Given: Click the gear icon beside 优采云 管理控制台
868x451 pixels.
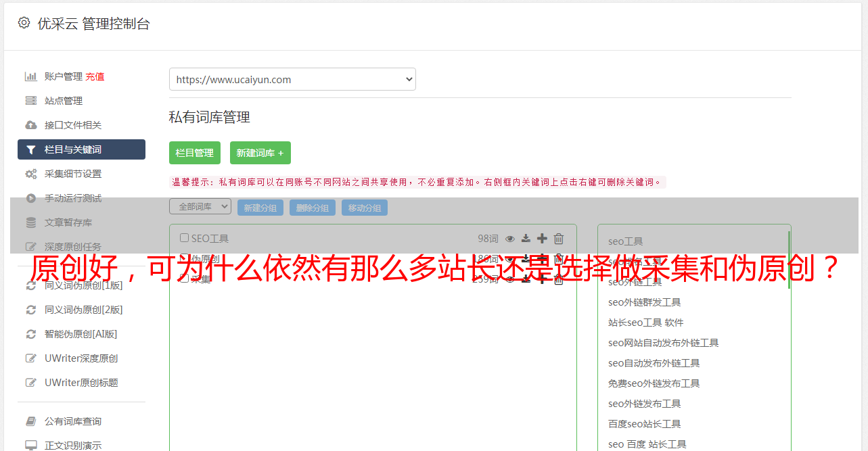Looking at the screenshot, I should point(24,23).
